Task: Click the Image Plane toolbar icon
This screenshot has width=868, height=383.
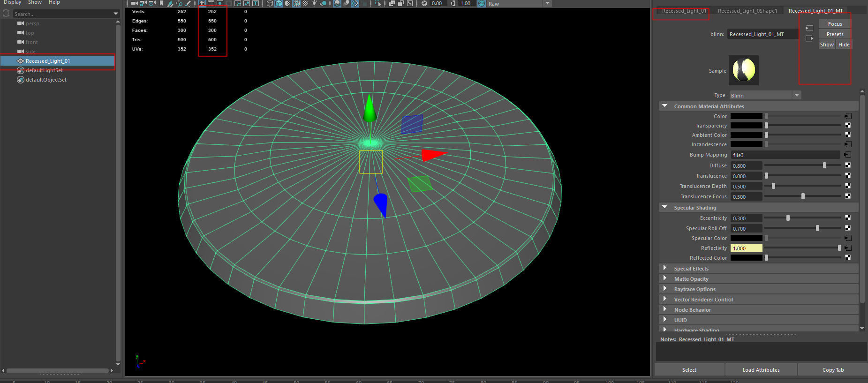Action: (x=170, y=3)
